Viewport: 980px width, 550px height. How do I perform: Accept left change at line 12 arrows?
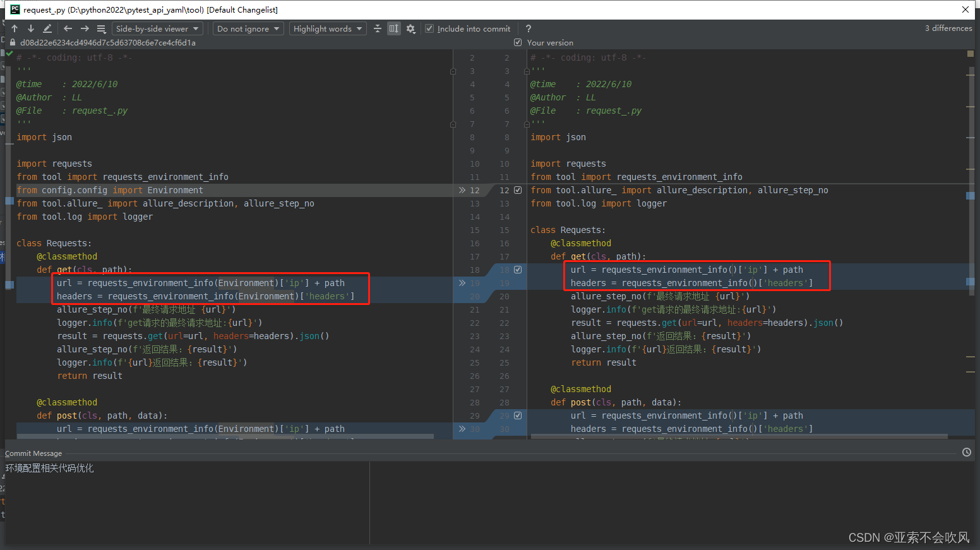(462, 190)
